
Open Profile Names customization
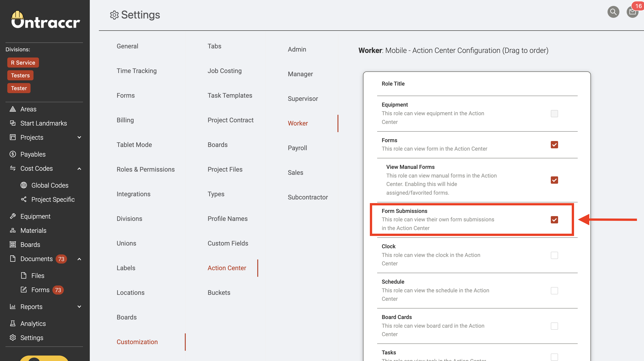[x=227, y=219]
